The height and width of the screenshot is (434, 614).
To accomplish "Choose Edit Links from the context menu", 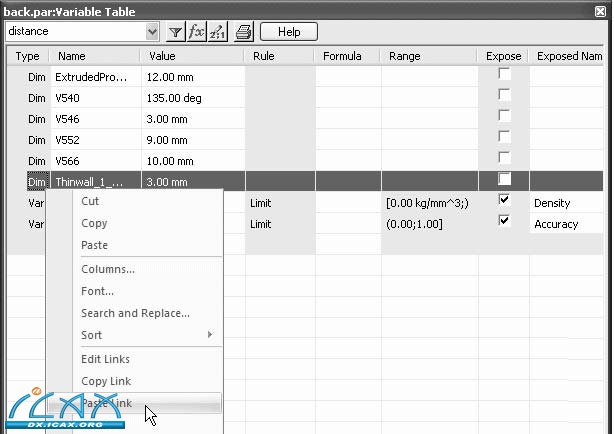I will pos(134,359).
